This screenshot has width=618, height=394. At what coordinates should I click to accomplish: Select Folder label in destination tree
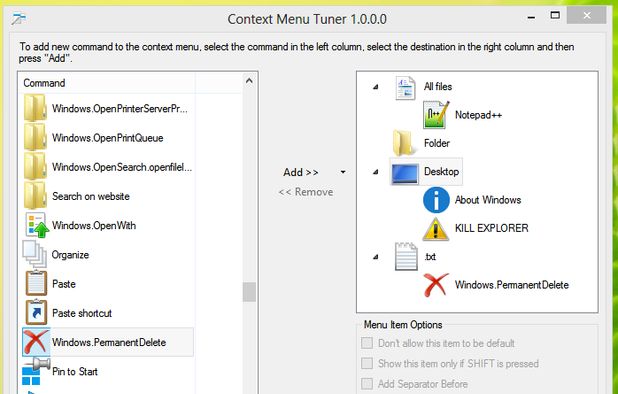pyautogui.click(x=437, y=143)
